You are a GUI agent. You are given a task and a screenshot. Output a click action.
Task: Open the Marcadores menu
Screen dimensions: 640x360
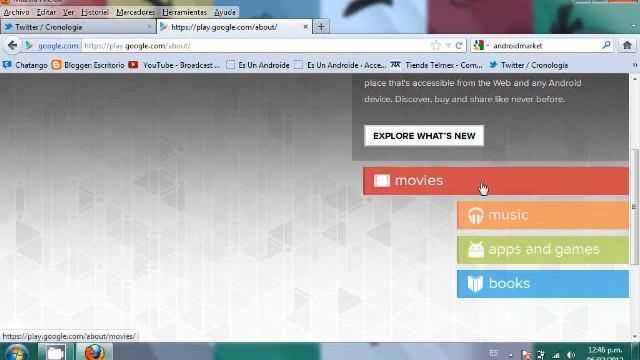[x=135, y=12]
